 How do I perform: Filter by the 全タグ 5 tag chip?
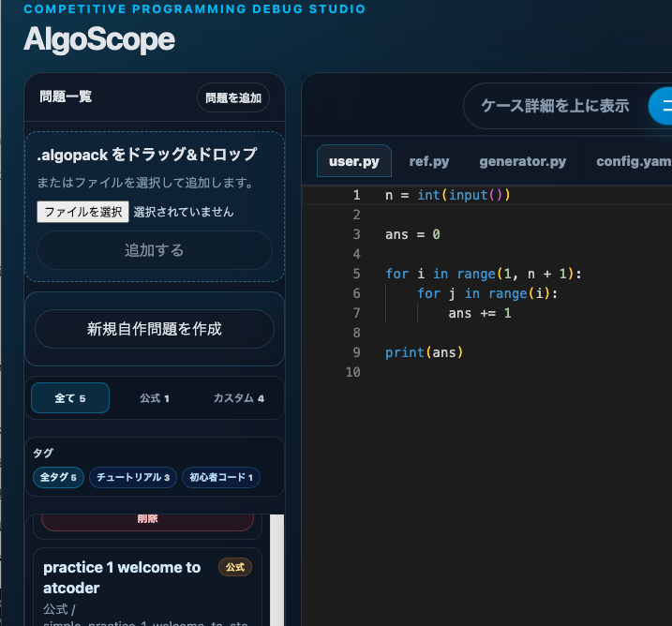(x=58, y=477)
